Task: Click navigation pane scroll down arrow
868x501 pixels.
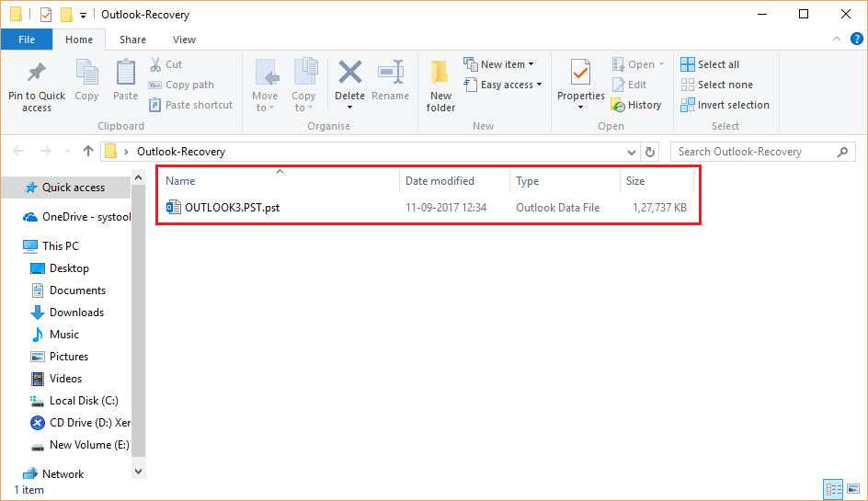Action: pos(139,472)
